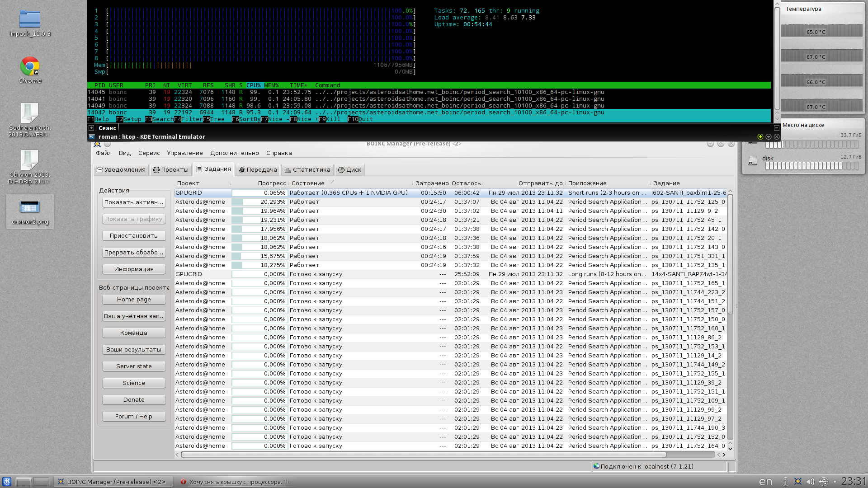Open the USB device notifier tray icon
868x488 pixels.
[823, 482]
